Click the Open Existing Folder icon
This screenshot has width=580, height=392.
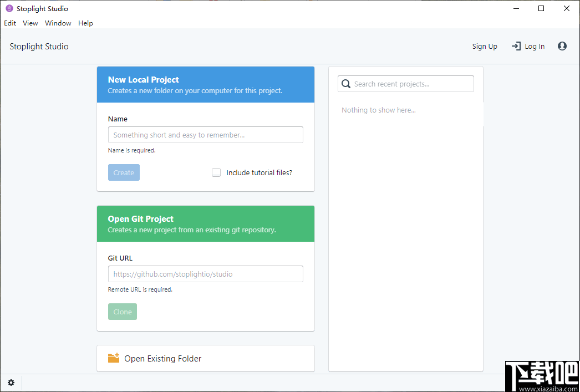point(114,358)
